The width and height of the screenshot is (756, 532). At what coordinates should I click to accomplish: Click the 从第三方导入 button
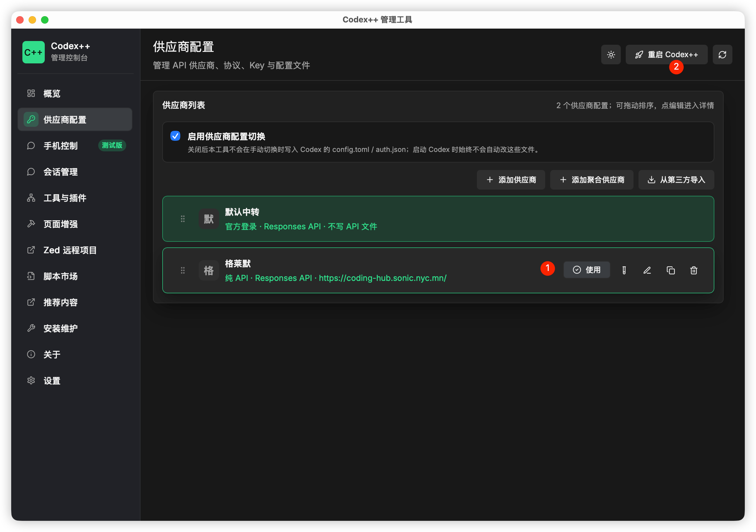(x=676, y=180)
